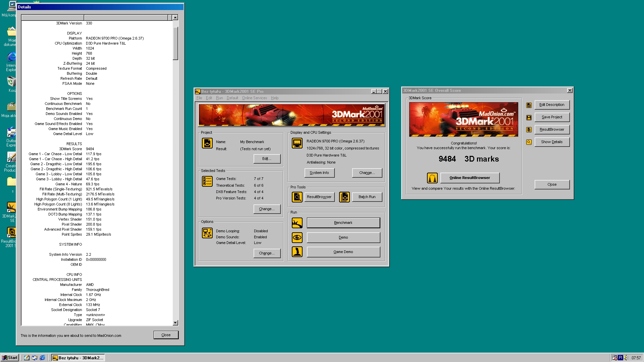Click the ResultBrowser icon in Overall Score window
644x362 pixels.
click(x=529, y=130)
